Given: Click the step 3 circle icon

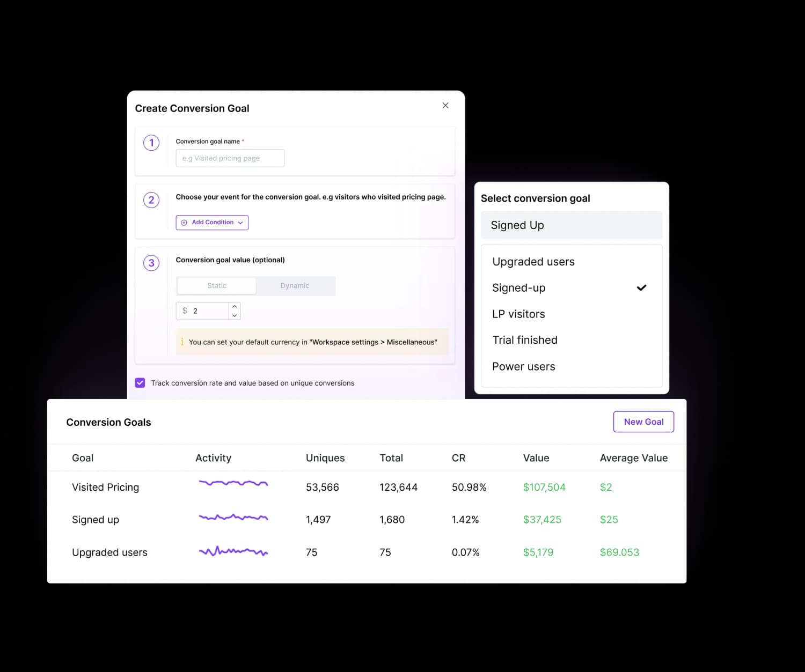Looking at the screenshot, I should click(x=151, y=263).
